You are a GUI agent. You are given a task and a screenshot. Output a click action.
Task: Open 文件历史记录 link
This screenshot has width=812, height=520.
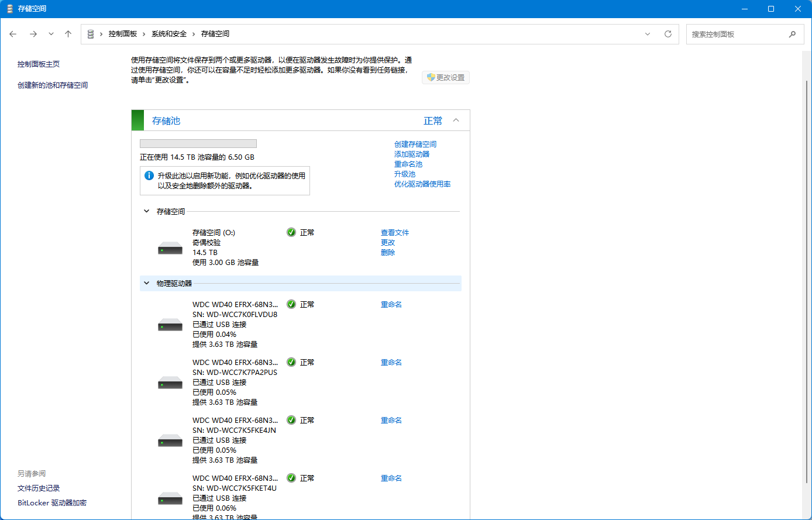[39, 488]
